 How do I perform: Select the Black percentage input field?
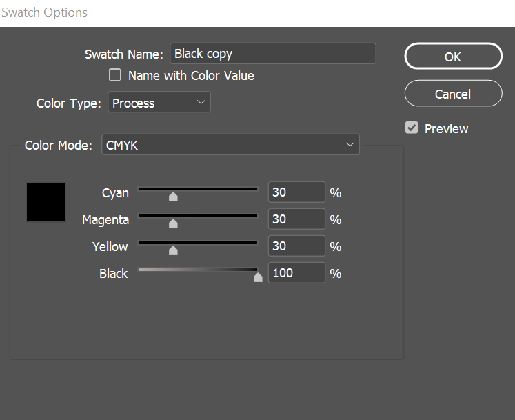296,273
